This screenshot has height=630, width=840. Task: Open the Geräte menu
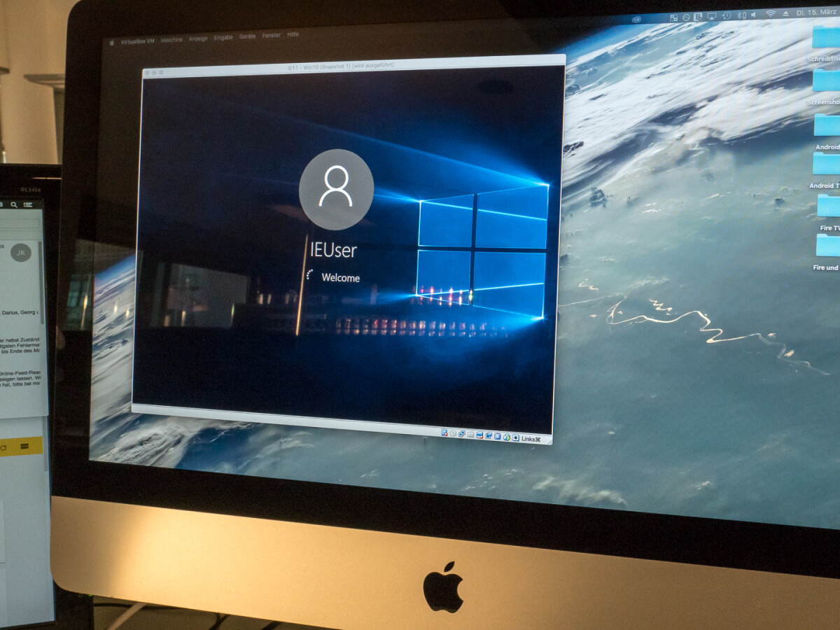point(247,36)
